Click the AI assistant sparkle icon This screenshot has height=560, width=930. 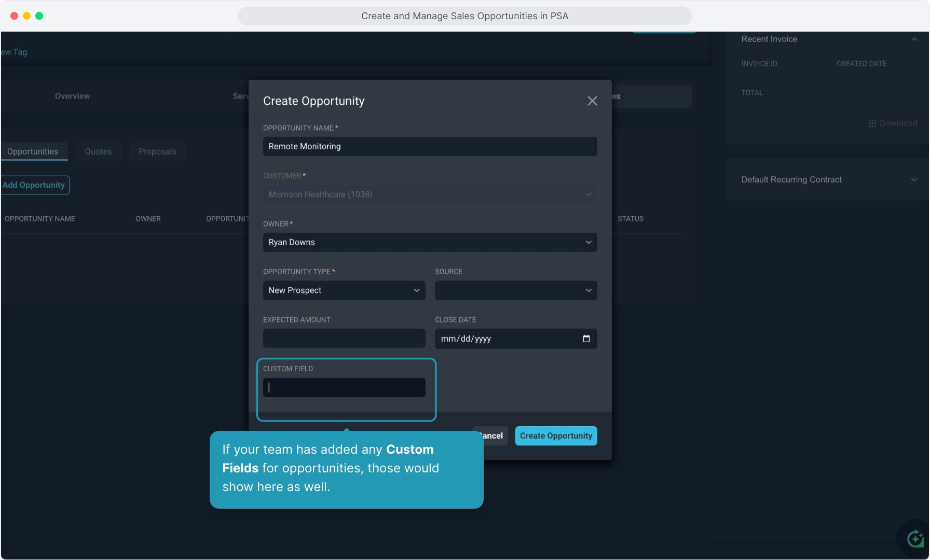click(x=915, y=539)
